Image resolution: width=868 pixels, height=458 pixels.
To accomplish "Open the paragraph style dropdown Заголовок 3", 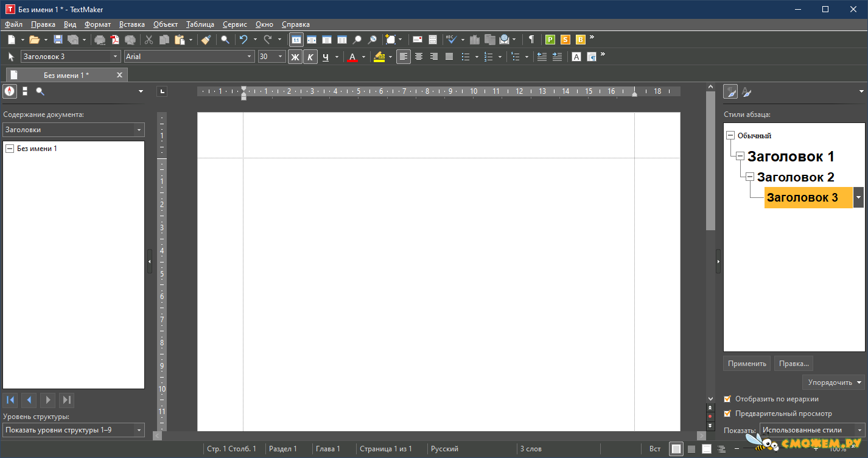I will coord(116,57).
